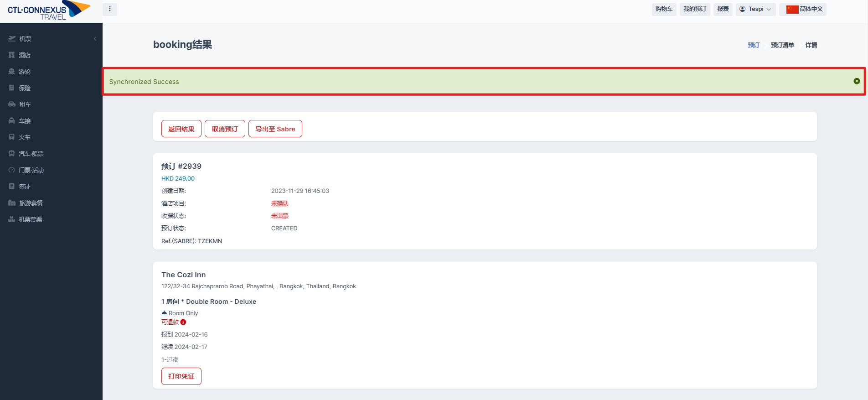Click the 返回结果 button
This screenshot has height=400, width=868.
pos(181,129)
